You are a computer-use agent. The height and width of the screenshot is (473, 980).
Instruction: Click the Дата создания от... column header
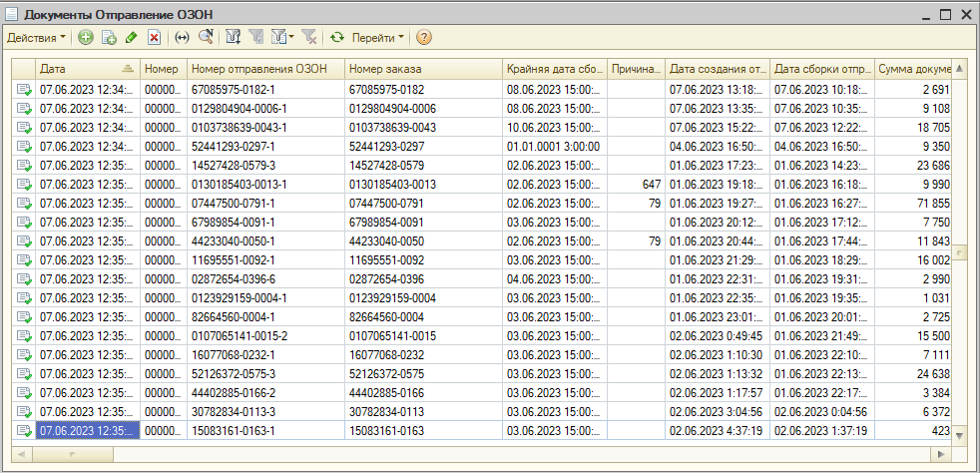pyautogui.click(x=717, y=69)
